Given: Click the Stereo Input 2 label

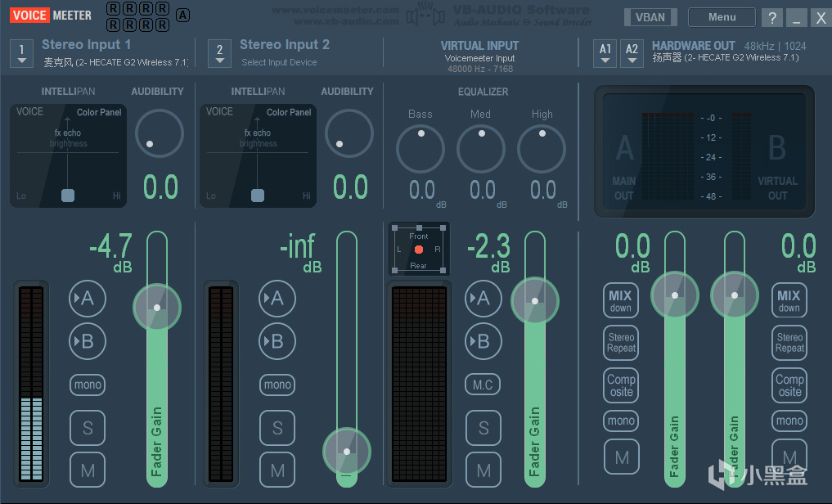Looking at the screenshot, I should click(285, 44).
